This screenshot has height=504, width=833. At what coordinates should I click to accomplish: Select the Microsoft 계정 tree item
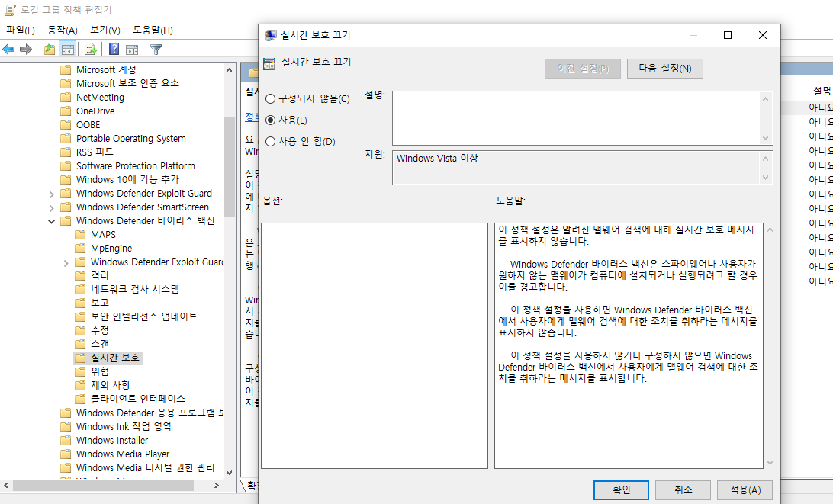tap(106, 69)
